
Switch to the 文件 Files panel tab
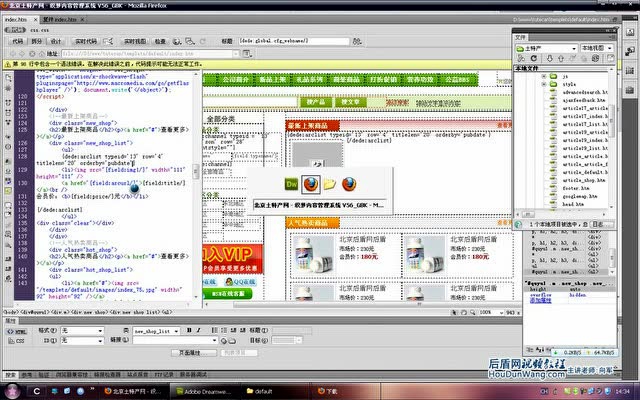(520, 37)
